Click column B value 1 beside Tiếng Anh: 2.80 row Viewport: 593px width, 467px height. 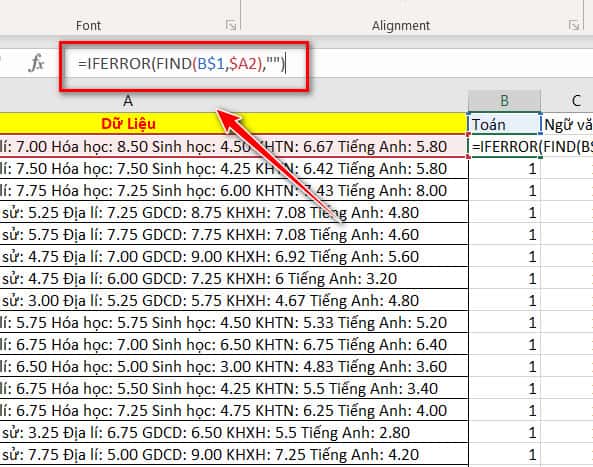point(505,431)
